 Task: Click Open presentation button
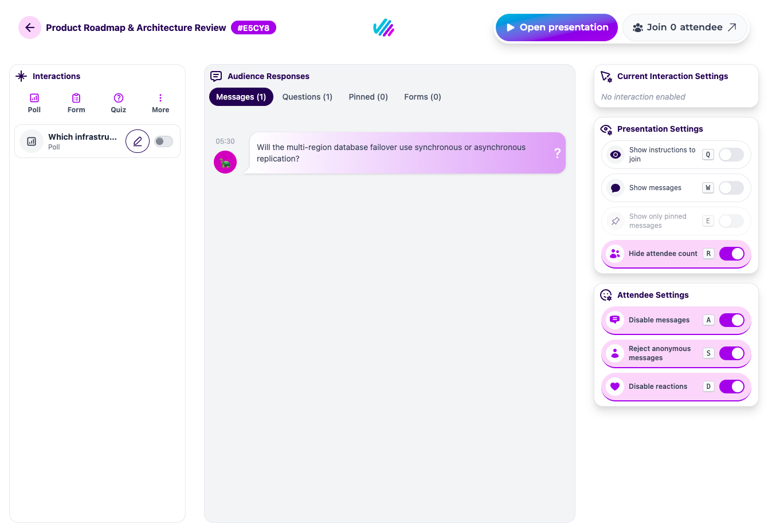pos(557,27)
